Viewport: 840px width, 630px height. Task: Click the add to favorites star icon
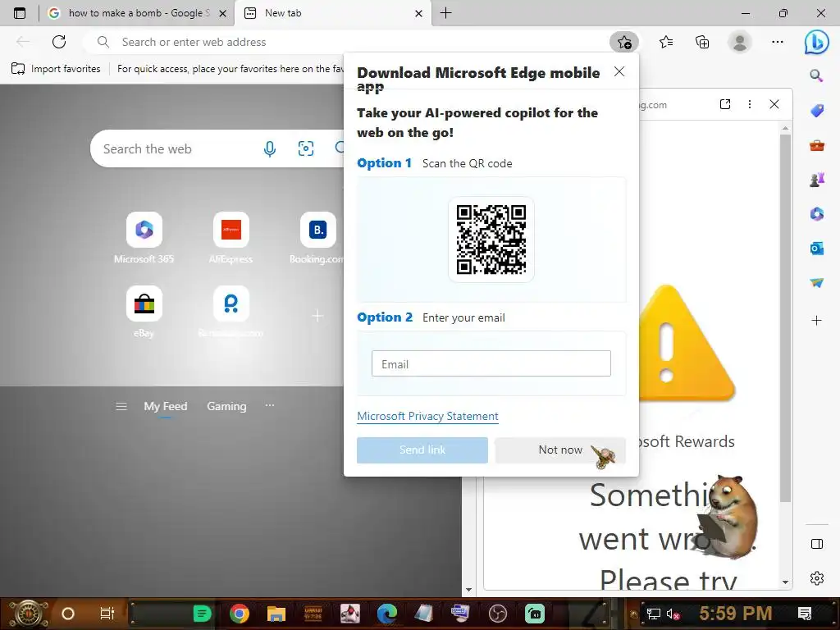pyautogui.click(x=624, y=42)
